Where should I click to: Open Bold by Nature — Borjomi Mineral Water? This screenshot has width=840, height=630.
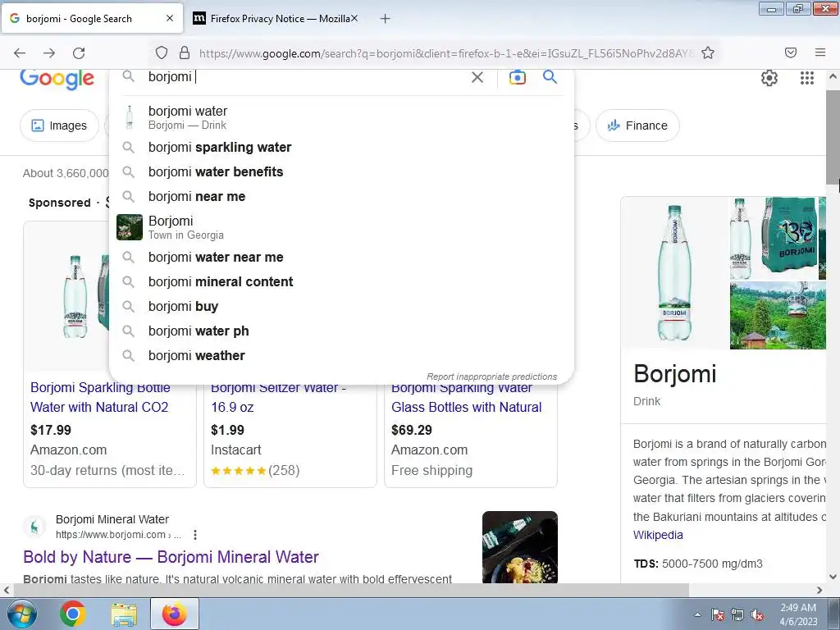pos(171,557)
